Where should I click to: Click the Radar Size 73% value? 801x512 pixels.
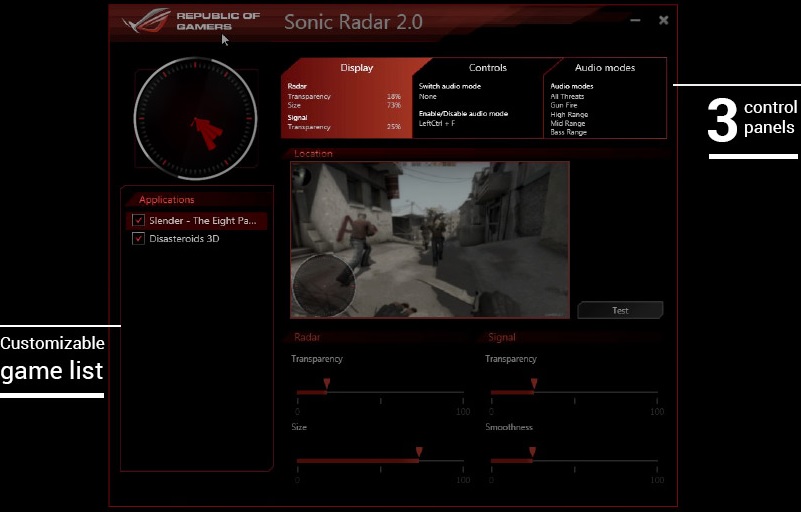(x=393, y=105)
